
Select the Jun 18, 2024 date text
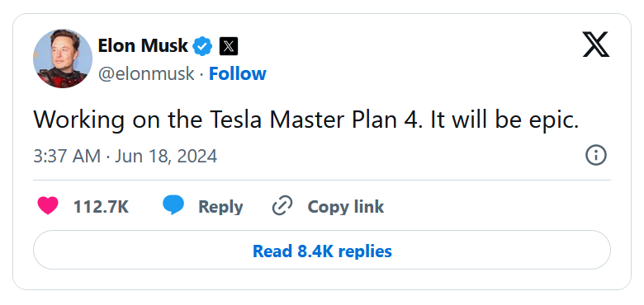pos(166,157)
